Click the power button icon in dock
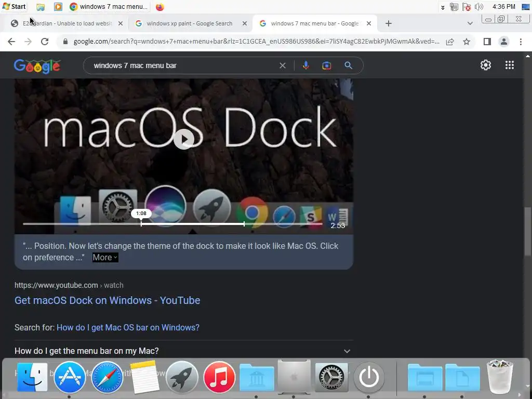 [369, 377]
